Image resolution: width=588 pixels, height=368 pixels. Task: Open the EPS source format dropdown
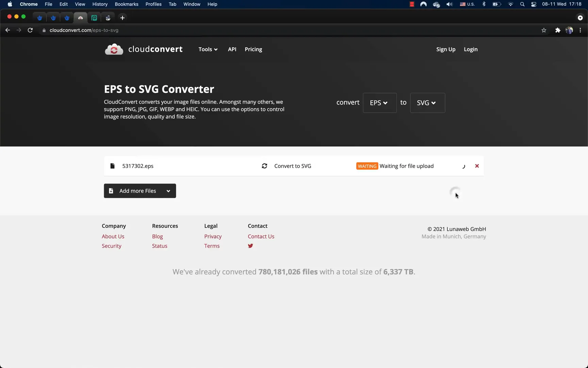(380, 103)
